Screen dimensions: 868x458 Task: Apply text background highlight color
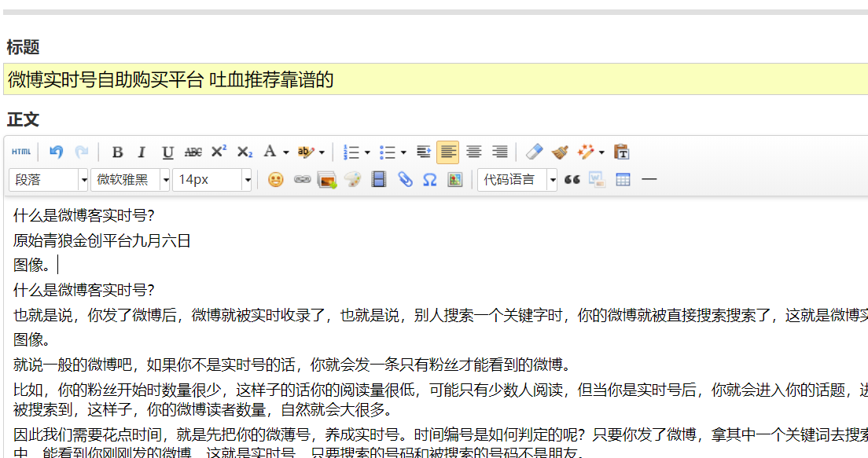coord(305,152)
